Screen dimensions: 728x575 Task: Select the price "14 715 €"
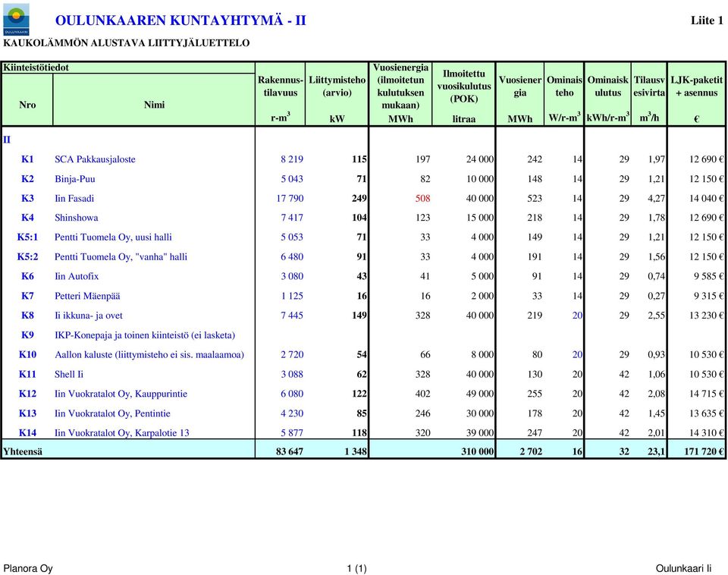tap(707, 394)
